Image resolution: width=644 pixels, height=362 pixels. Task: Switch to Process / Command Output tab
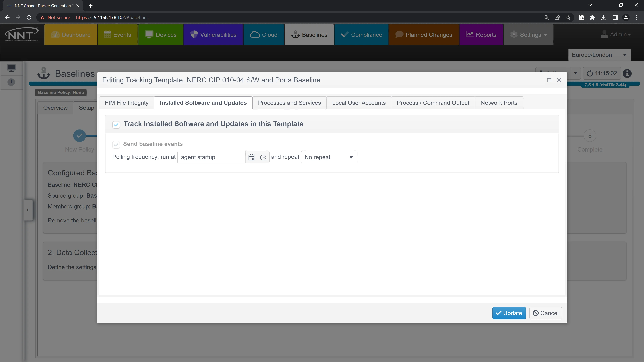(x=433, y=103)
